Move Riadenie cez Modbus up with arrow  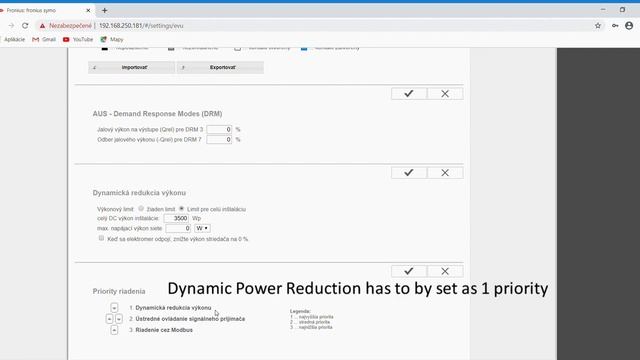114,330
